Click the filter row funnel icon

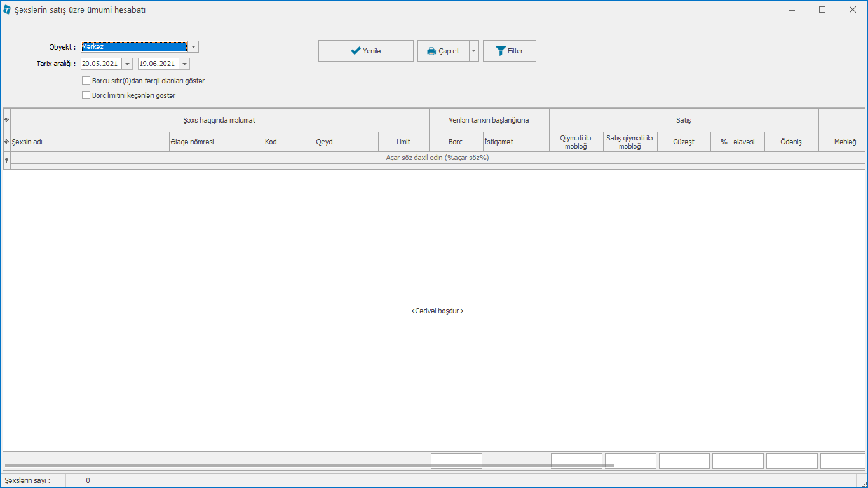click(x=7, y=160)
